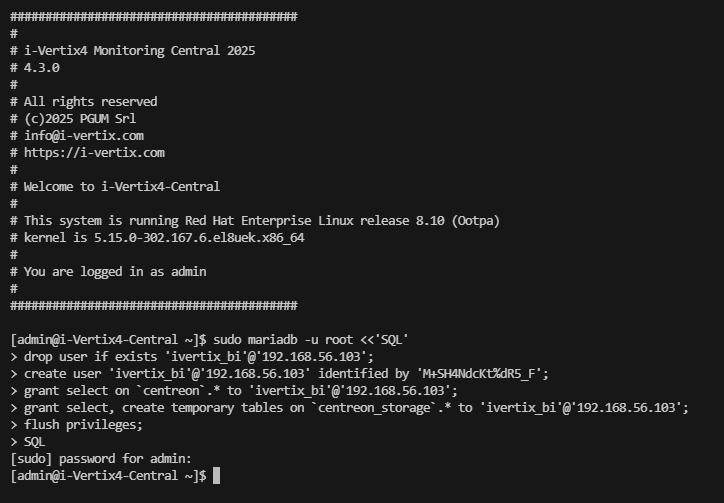The height and width of the screenshot is (503, 724).
Task: Click the password string M+SH4NdcKt%dR5_F
Action: point(478,374)
